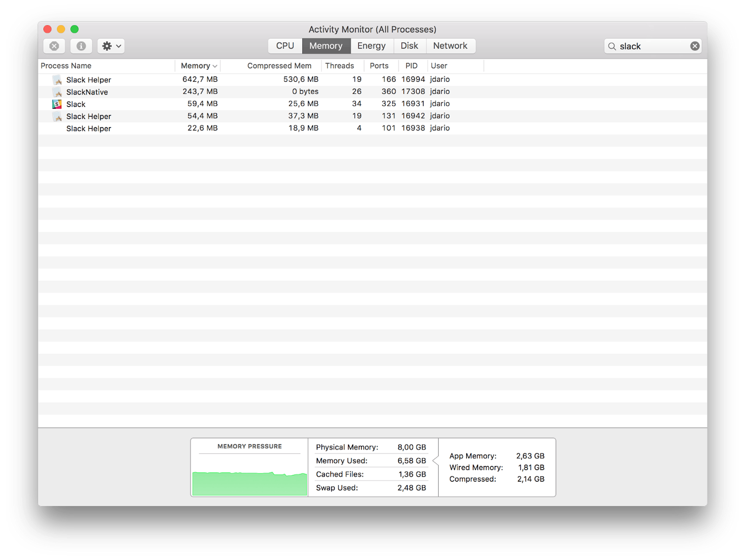Open the Network tab

coord(450,46)
